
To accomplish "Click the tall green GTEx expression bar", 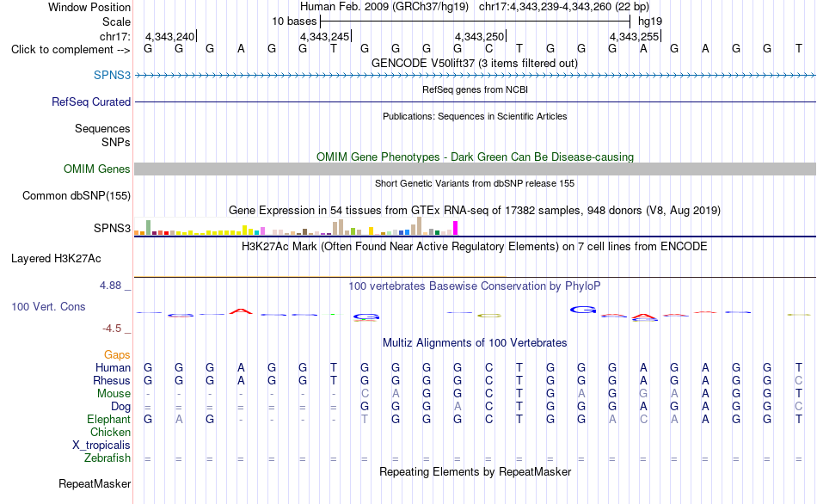I will pyautogui.click(x=149, y=227).
